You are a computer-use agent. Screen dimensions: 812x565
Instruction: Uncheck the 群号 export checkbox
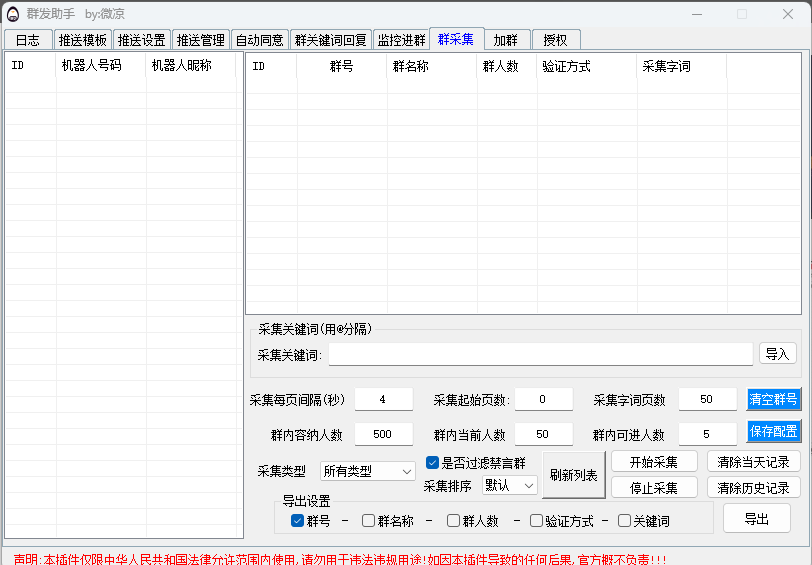(297, 520)
